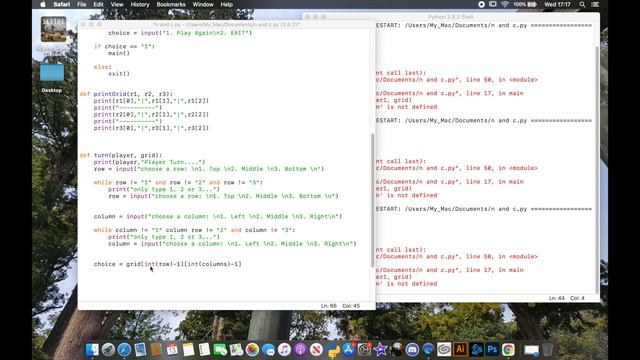The height and width of the screenshot is (360, 640).
Task: Click the editor's 'Ln: 66' status text
Action: tap(329, 306)
